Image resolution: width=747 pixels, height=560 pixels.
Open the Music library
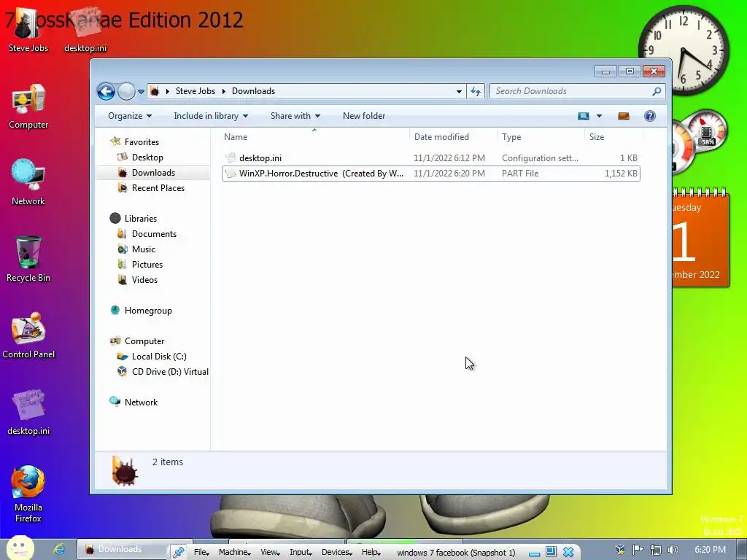pos(144,249)
